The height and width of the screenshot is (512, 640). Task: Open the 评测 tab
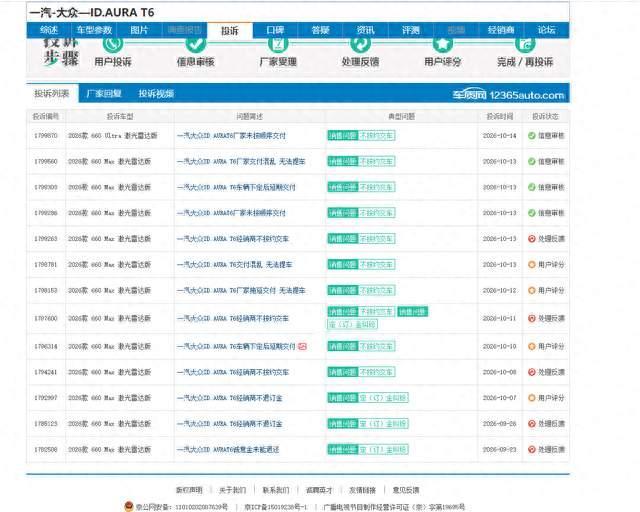(x=411, y=30)
